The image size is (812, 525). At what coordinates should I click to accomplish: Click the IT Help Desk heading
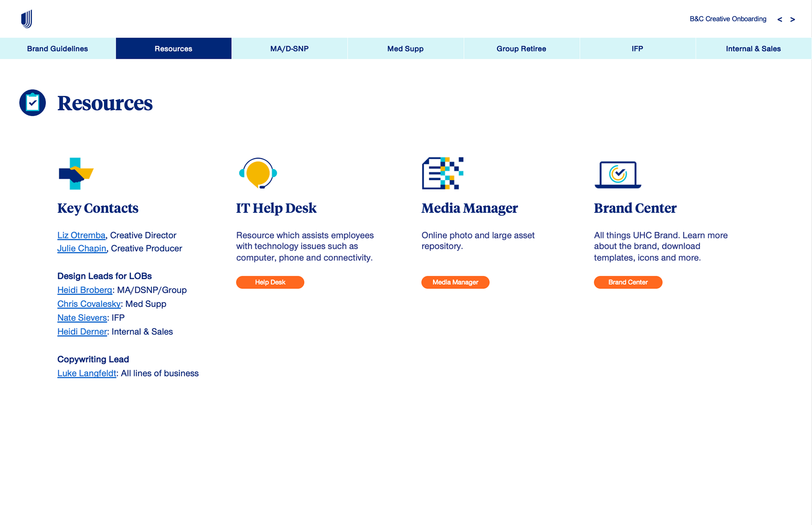coord(276,208)
